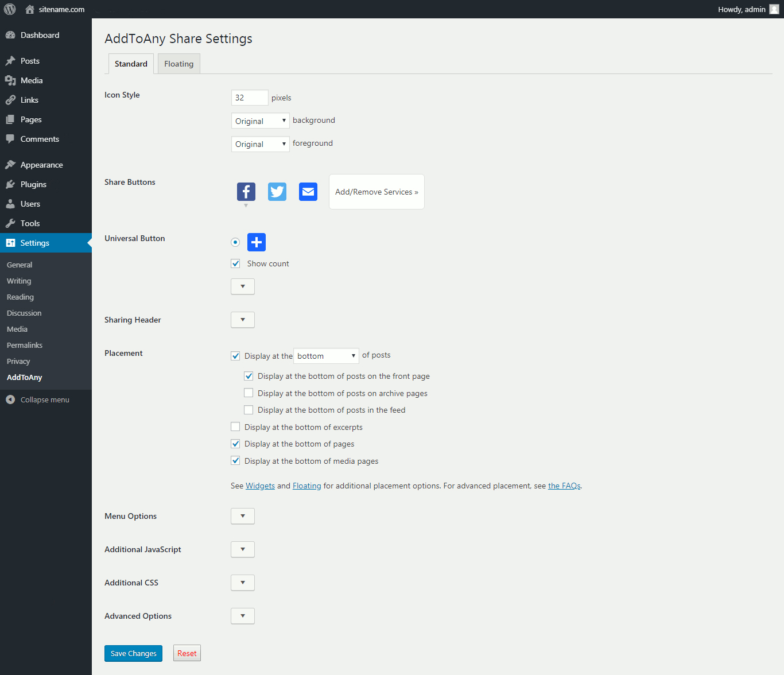Click the Posts pushpin icon

(x=10, y=61)
